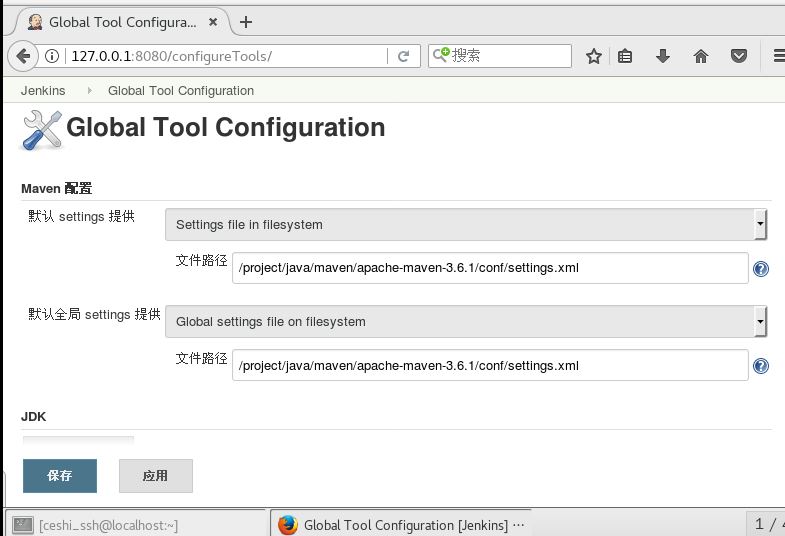Open help for the default settings file path

click(761, 269)
